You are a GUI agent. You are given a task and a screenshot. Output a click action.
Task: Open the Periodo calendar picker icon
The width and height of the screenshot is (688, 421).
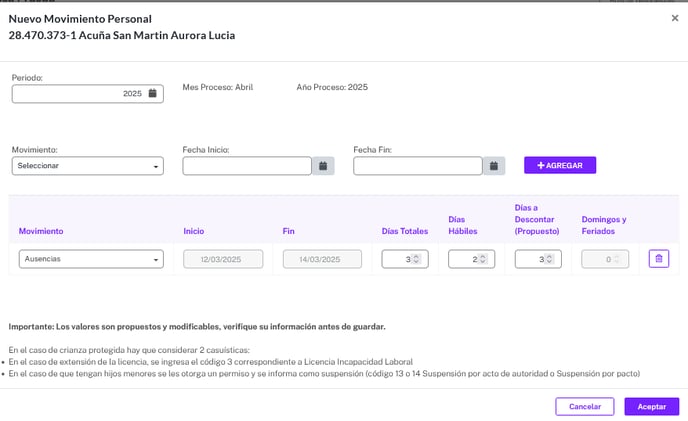pyautogui.click(x=152, y=94)
